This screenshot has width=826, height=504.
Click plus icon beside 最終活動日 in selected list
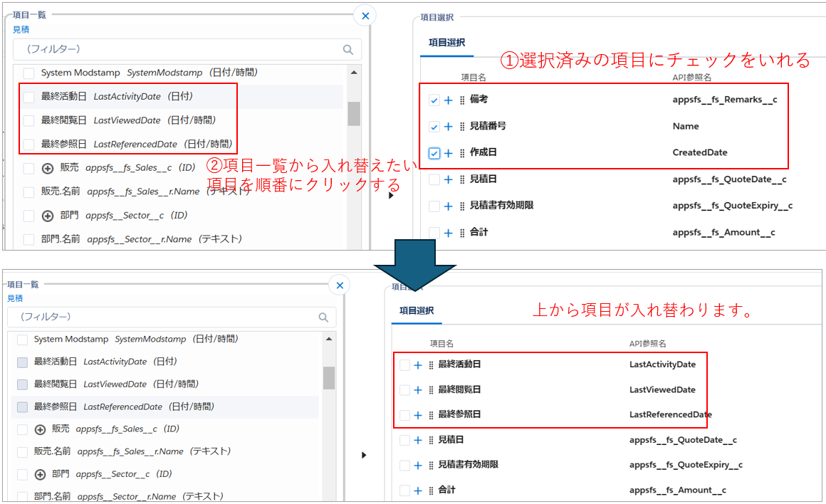(418, 365)
